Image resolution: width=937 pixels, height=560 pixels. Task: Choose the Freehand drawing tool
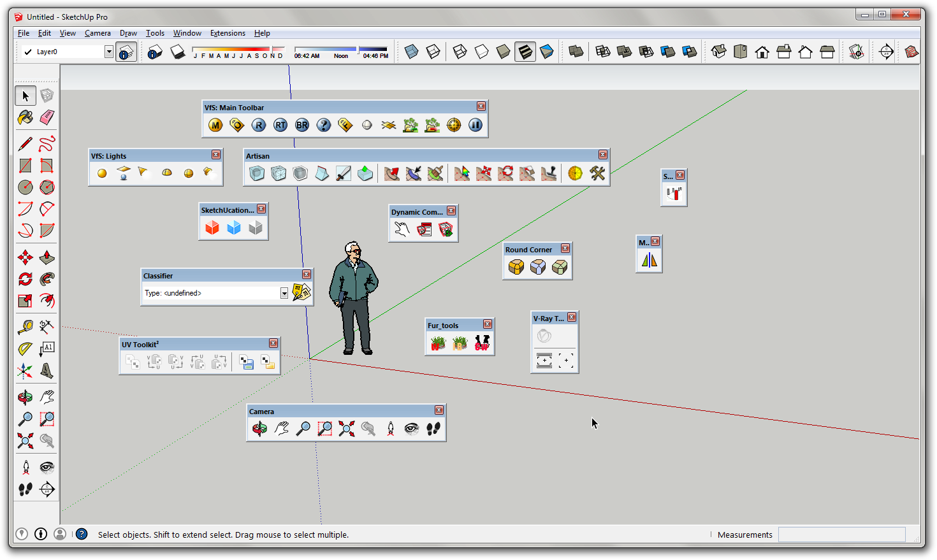tap(47, 144)
